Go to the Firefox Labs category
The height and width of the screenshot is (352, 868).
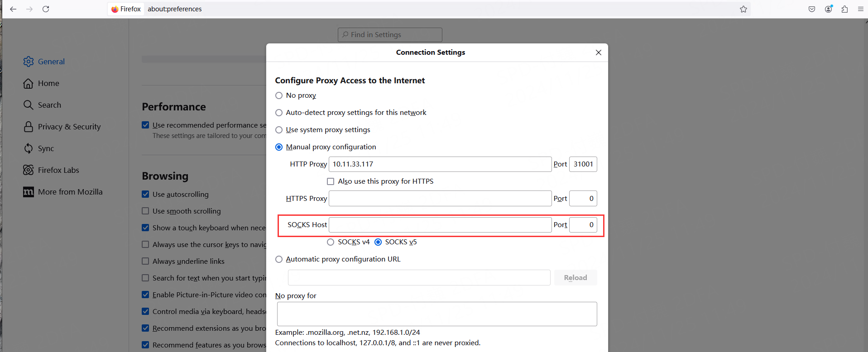(58, 170)
